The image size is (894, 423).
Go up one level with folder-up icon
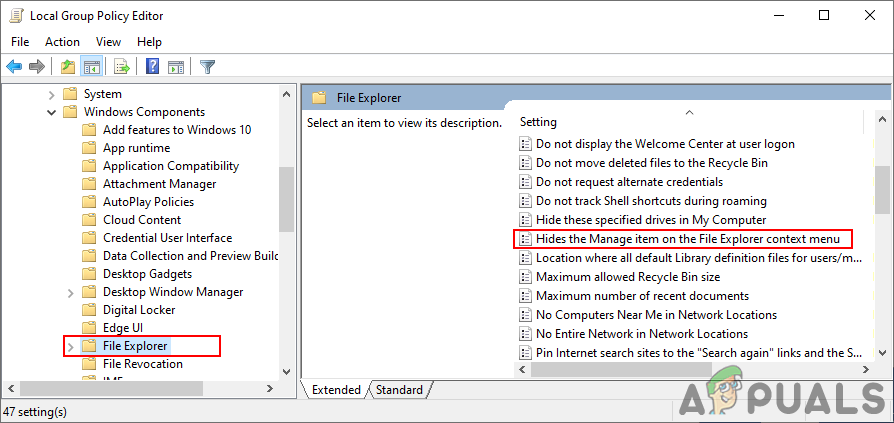pyautogui.click(x=68, y=67)
